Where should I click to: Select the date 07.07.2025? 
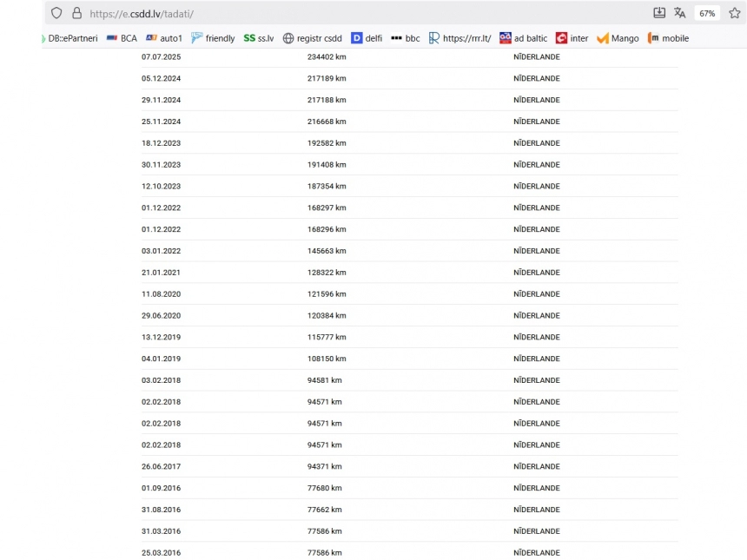pos(161,56)
